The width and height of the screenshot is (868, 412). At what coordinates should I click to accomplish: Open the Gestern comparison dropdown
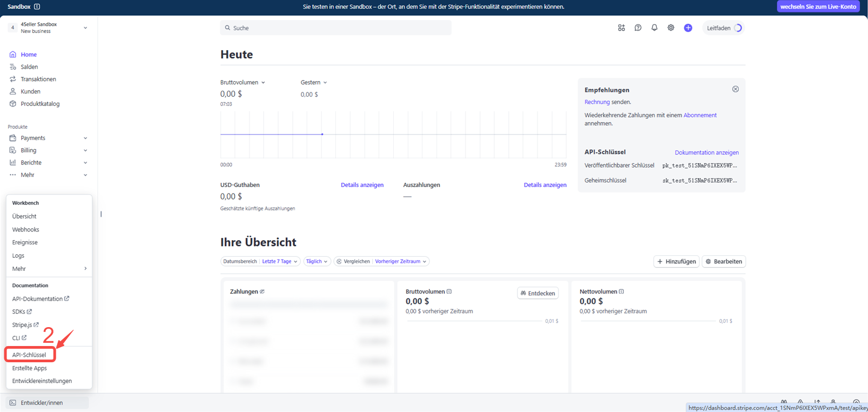(x=314, y=83)
